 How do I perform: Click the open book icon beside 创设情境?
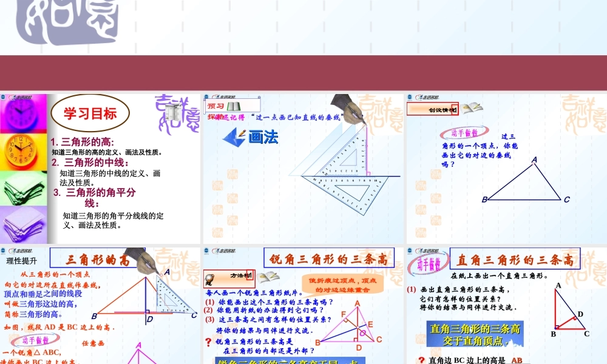(x=472, y=108)
